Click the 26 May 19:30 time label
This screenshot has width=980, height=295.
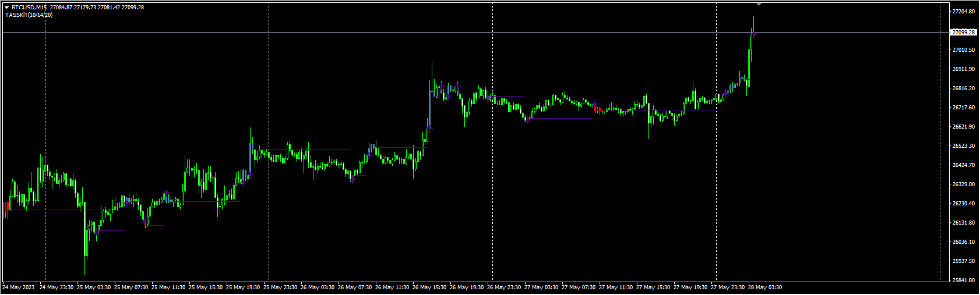click(x=467, y=287)
